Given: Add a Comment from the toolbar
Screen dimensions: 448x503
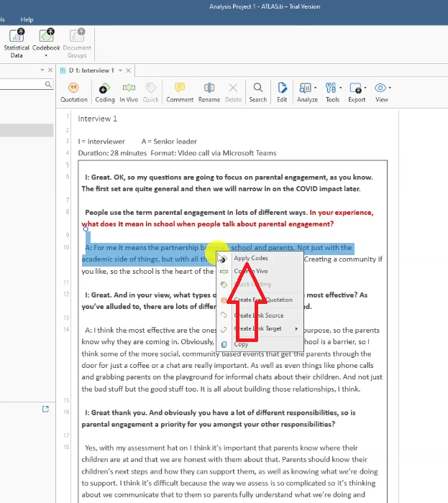Looking at the screenshot, I should (x=180, y=92).
